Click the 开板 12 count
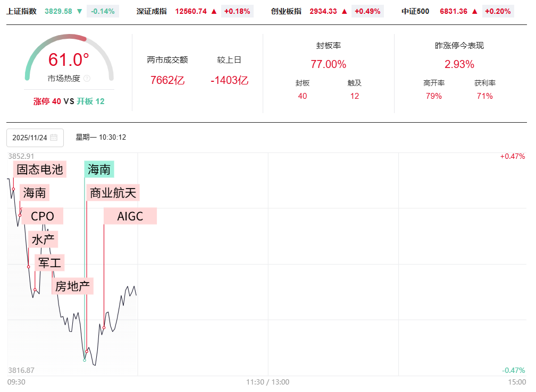The width and height of the screenshot is (536, 392). pos(90,101)
